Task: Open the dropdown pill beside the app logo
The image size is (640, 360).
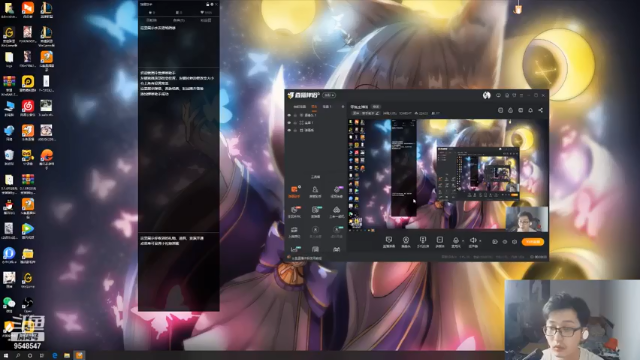Action: click(329, 95)
